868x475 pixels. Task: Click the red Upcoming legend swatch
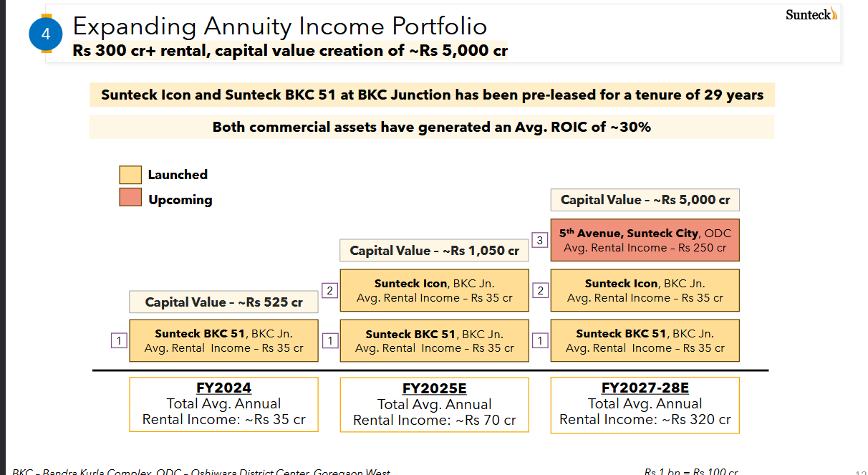point(130,197)
